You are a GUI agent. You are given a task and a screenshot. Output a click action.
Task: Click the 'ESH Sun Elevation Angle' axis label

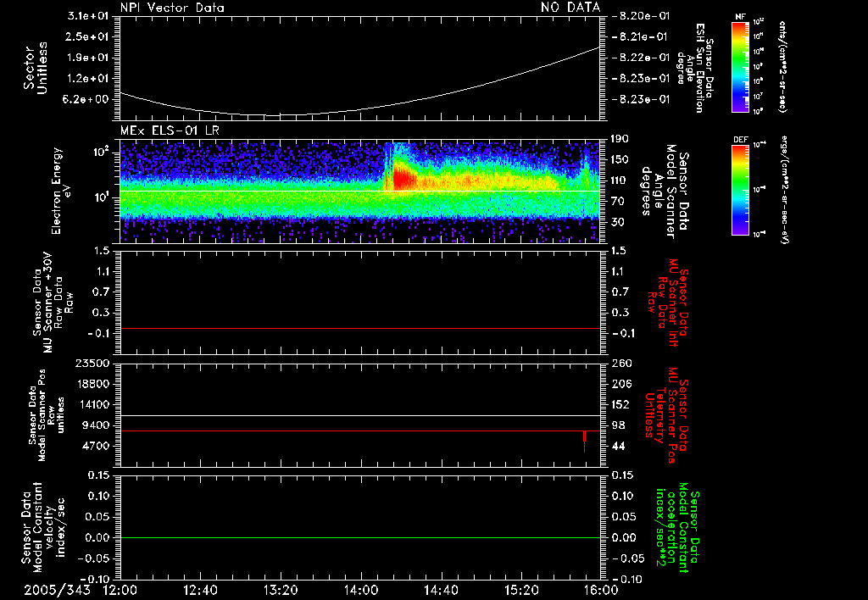[694, 68]
